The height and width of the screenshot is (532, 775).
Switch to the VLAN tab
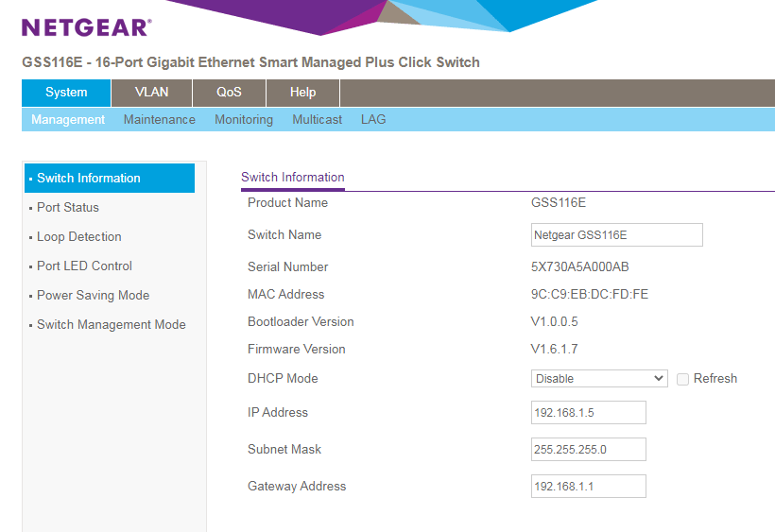coord(151,93)
